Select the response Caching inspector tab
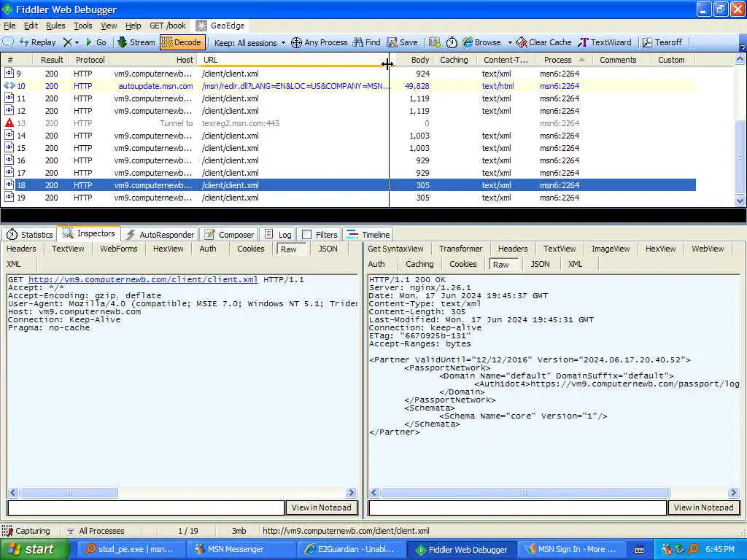The height and width of the screenshot is (560, 747). click(x=419, y=264)
